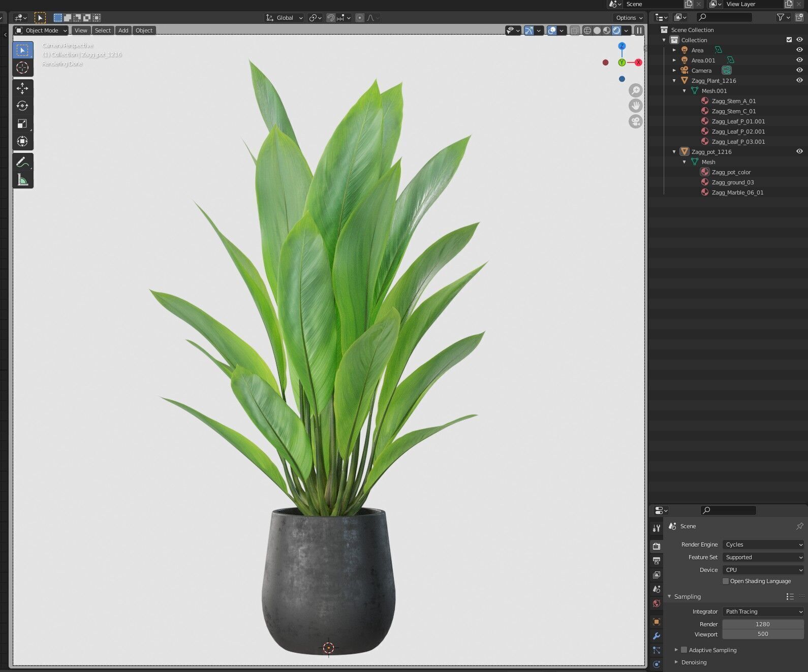
Task: Toggle the Collection exclude checkbox in outliner
Action: (789, 40)
